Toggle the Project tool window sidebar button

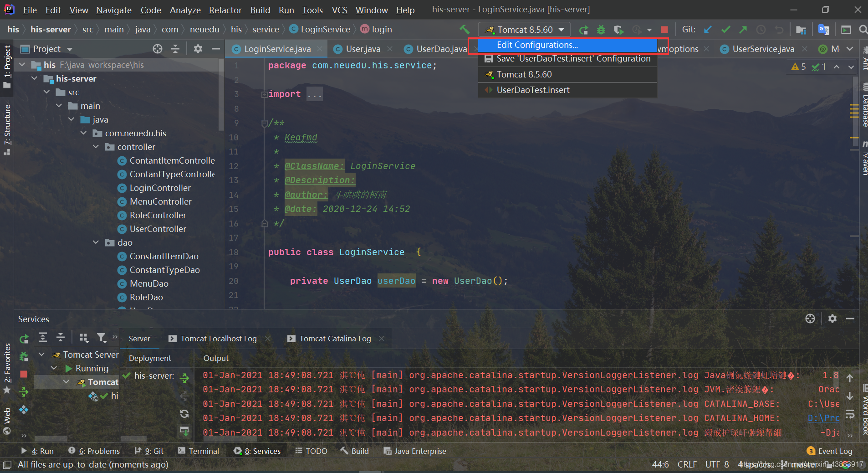7,67
